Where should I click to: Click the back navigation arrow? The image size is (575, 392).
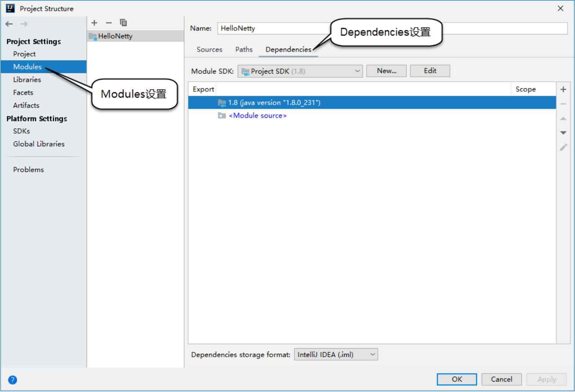(9, 24)
